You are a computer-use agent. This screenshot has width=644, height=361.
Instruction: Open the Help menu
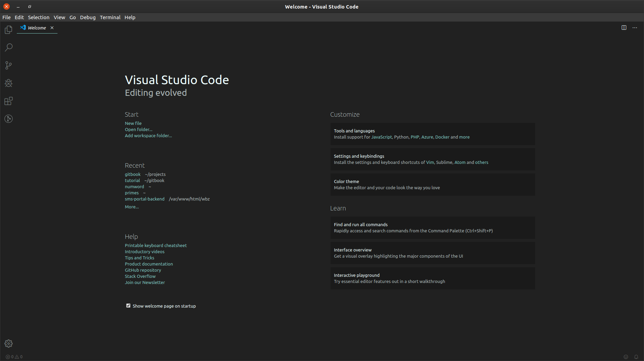tap(130, 17)
